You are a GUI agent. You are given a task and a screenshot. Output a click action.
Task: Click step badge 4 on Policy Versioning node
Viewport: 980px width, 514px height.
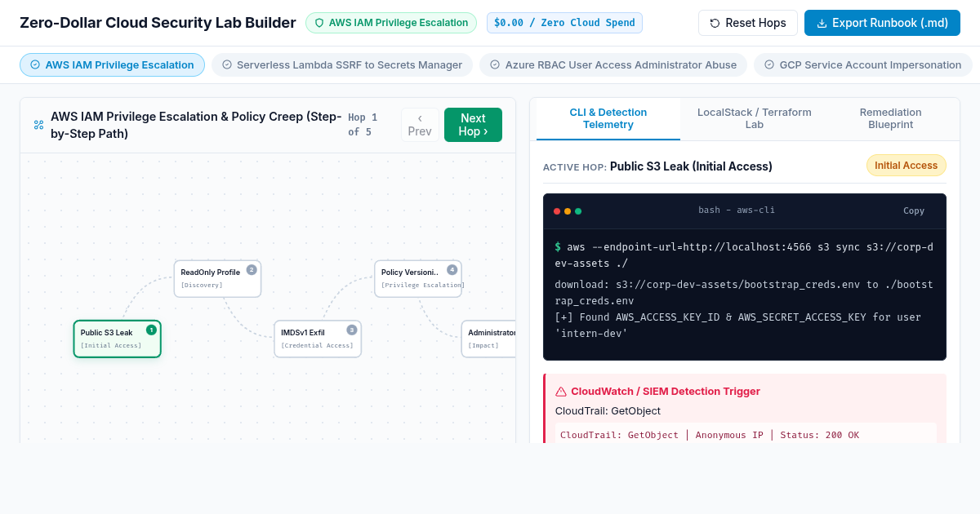coord(452,269)
